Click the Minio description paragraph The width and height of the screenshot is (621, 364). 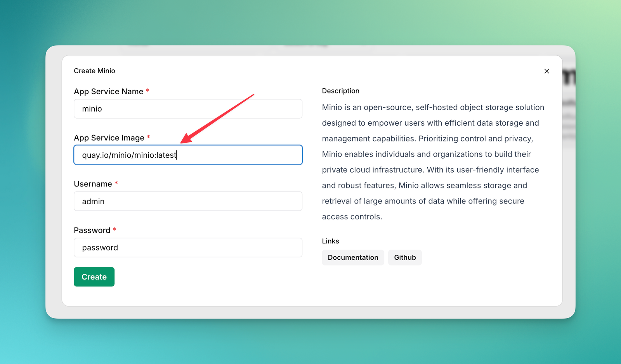coord(433,162)
